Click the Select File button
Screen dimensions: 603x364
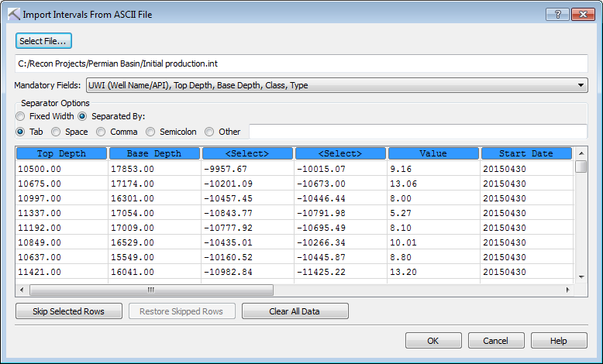[x=43, y=41]
